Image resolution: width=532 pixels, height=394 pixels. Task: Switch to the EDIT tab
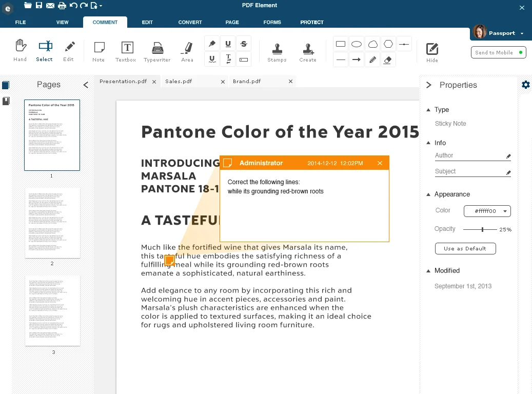147,22
